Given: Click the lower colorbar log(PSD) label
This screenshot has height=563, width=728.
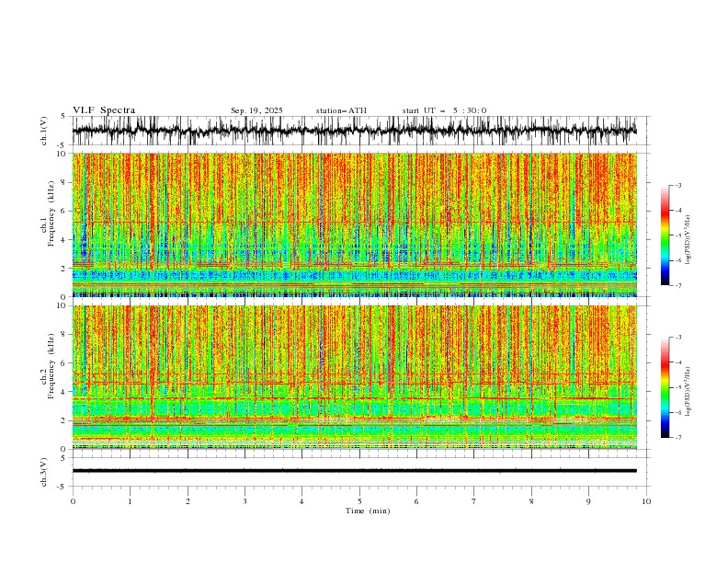Looking at the screenshot, I should click(688, 391).
